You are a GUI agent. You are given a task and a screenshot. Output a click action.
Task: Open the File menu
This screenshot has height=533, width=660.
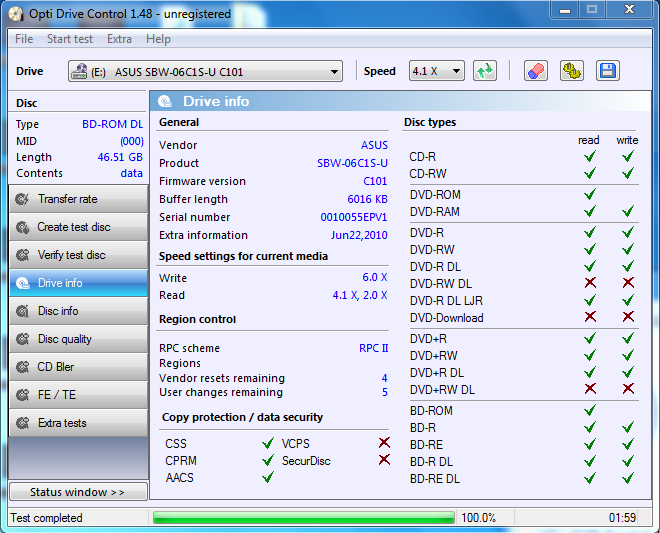point(24,39)
